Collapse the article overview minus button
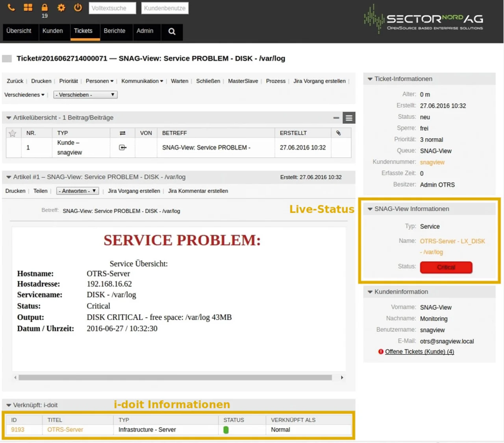504x443 pixels. click(336, 118)
